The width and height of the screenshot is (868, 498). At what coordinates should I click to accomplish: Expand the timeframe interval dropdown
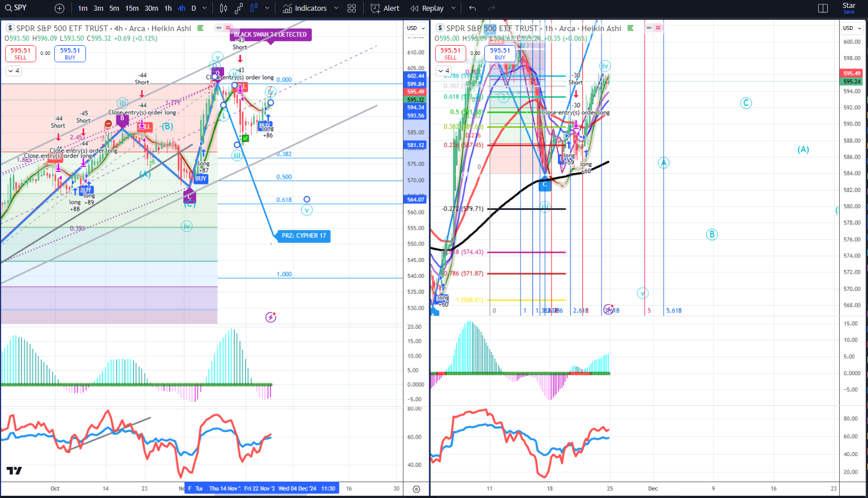click(x=205, y=8)
